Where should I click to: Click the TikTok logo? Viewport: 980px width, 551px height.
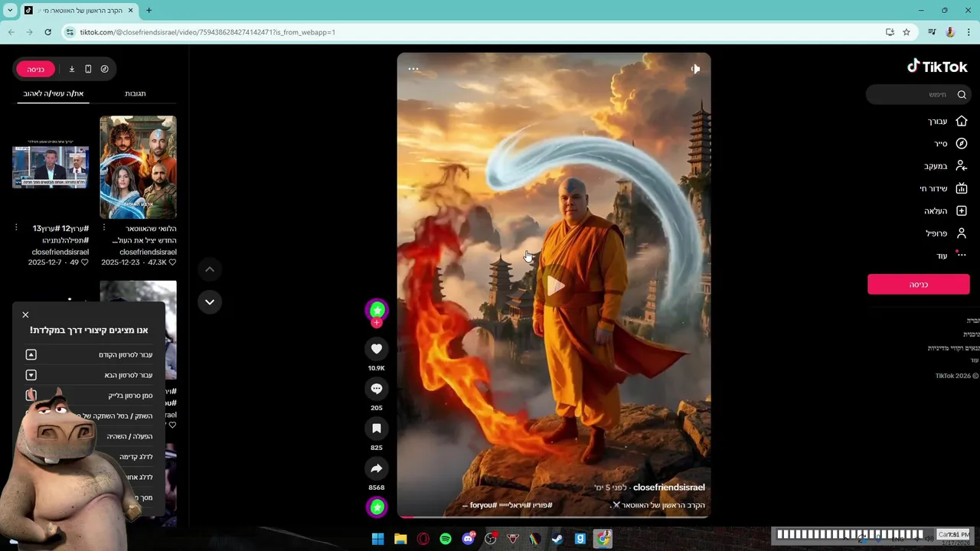[x=937, y=67]
